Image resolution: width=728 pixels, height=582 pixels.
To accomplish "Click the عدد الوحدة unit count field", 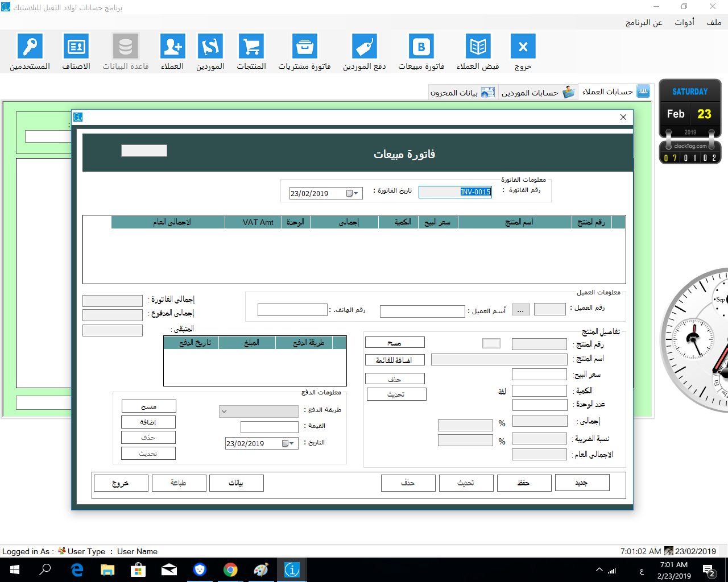I will pos(540,405).
